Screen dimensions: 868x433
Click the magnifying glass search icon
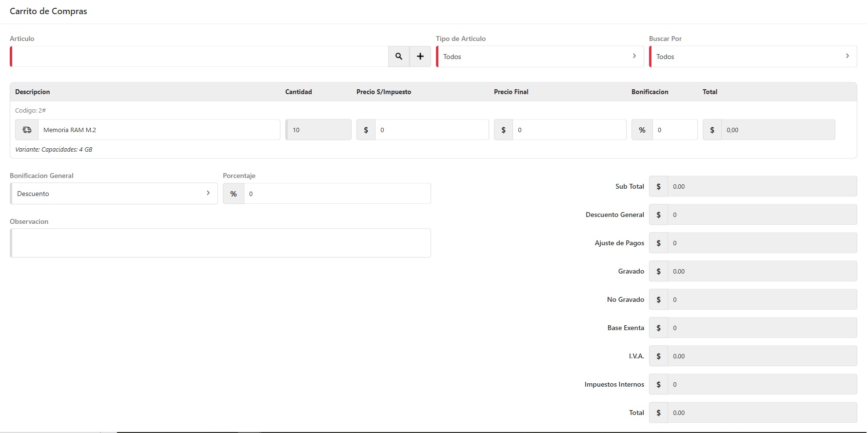click(x=398, y=57)
